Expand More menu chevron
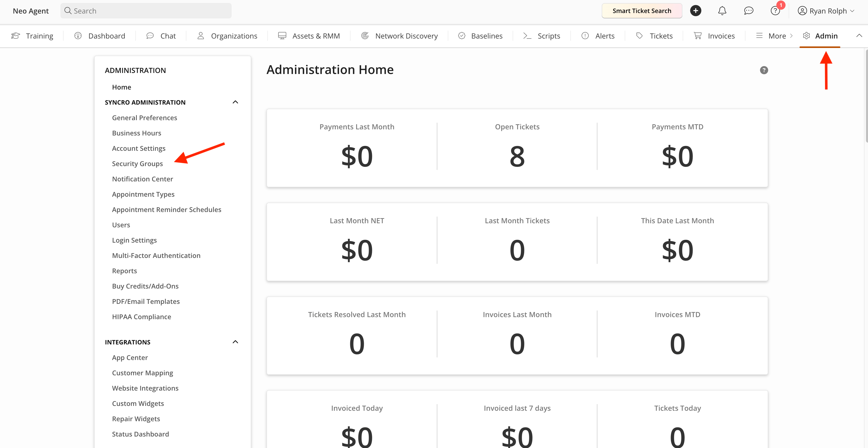Image resolution: width=868 pixels, height=448 pixels. click(791, 36)
